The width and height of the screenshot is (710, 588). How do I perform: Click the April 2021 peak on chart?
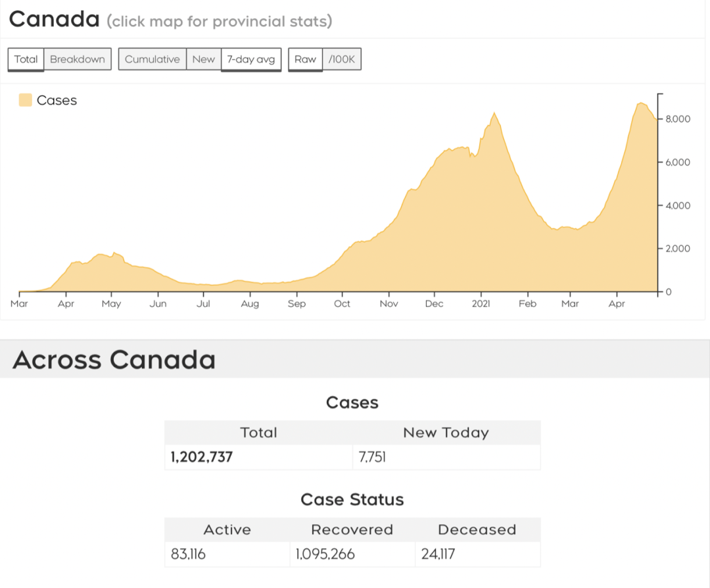point(641,104)
